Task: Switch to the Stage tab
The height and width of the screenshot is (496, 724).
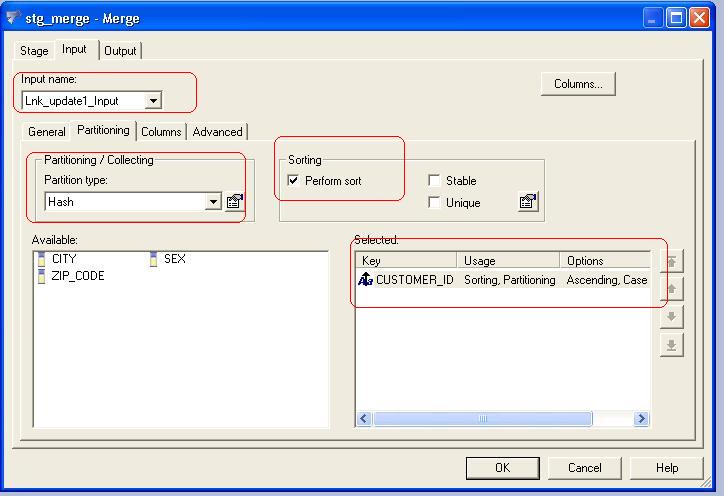Action: [x=34, y=51]
